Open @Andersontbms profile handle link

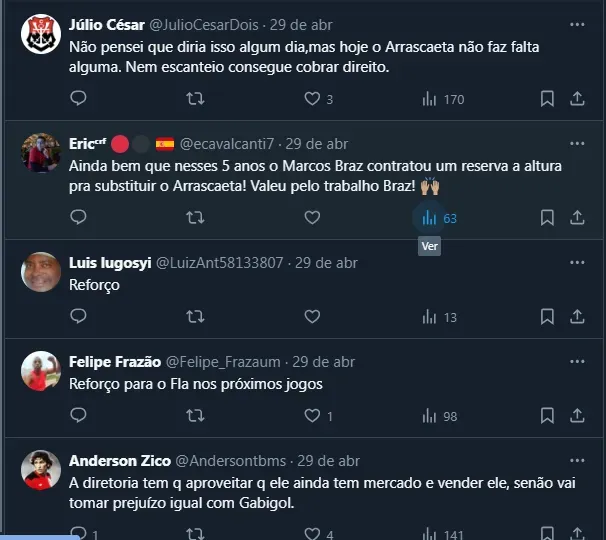tap(230, 461)
